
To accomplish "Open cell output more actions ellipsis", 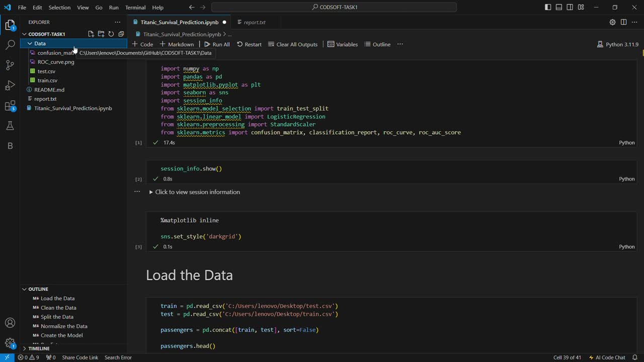I will (x=137, y=192).
